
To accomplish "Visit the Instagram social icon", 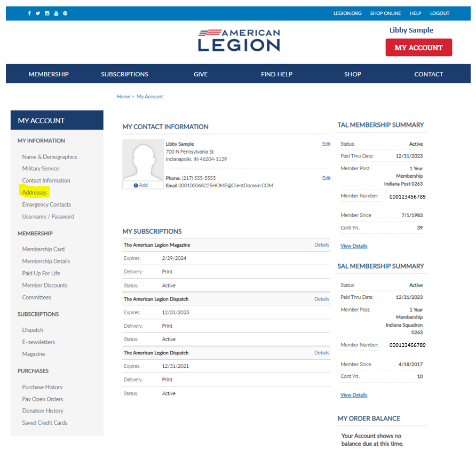I will point(47,13).
